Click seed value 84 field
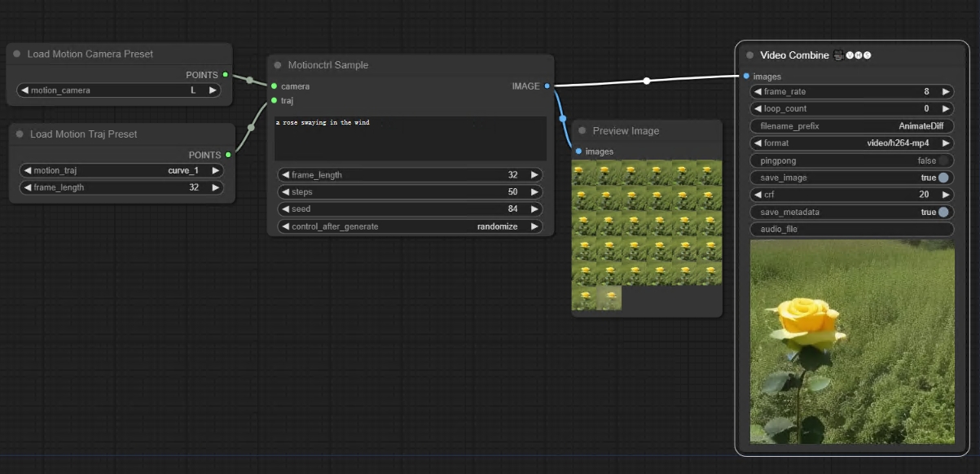The image size is (980, 474). pos(411,209)
